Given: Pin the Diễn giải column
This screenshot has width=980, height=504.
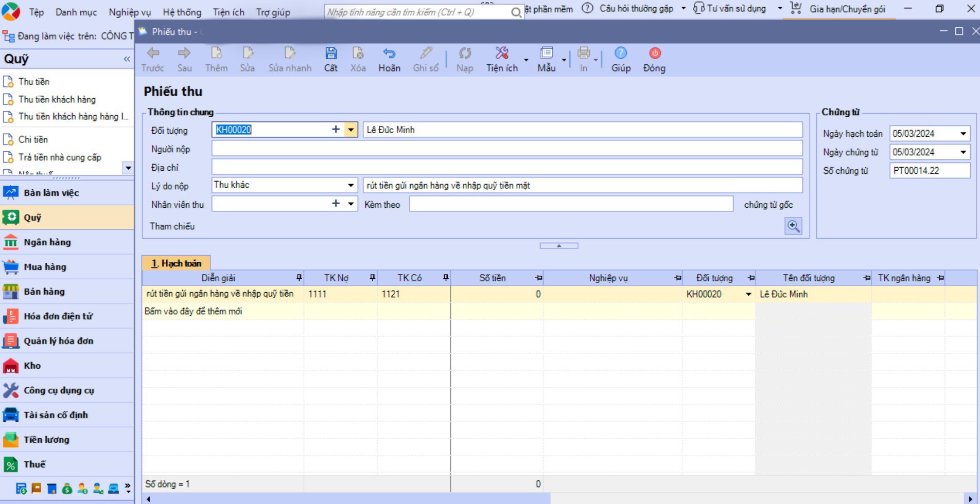Looking at the screenshot, I should click(x=299, y=278).
